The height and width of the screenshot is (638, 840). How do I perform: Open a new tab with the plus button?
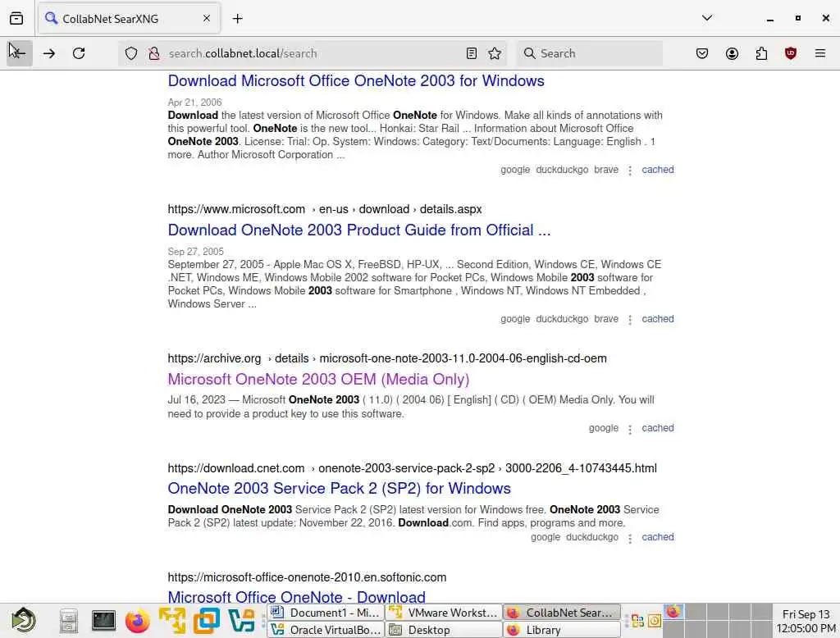coord(237,19)
